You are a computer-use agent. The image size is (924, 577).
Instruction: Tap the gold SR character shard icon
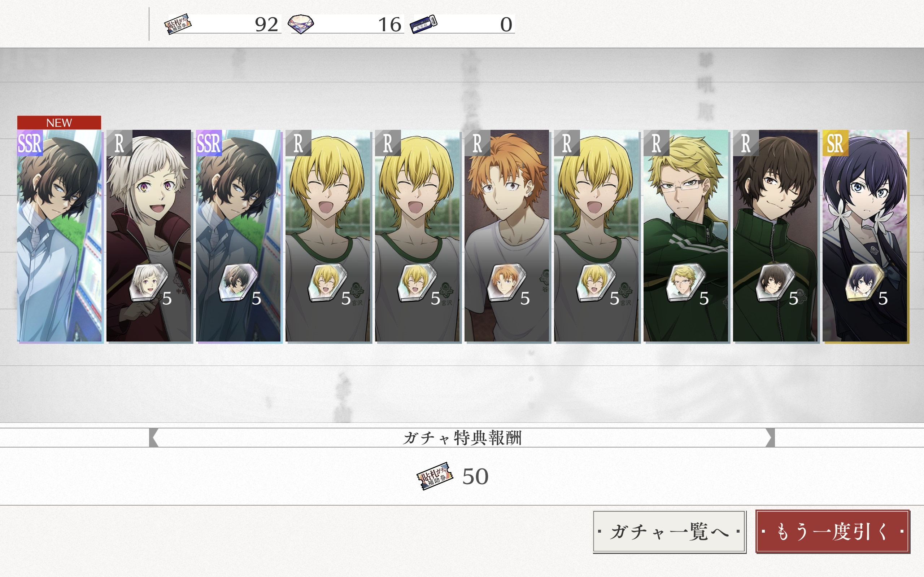864,283
